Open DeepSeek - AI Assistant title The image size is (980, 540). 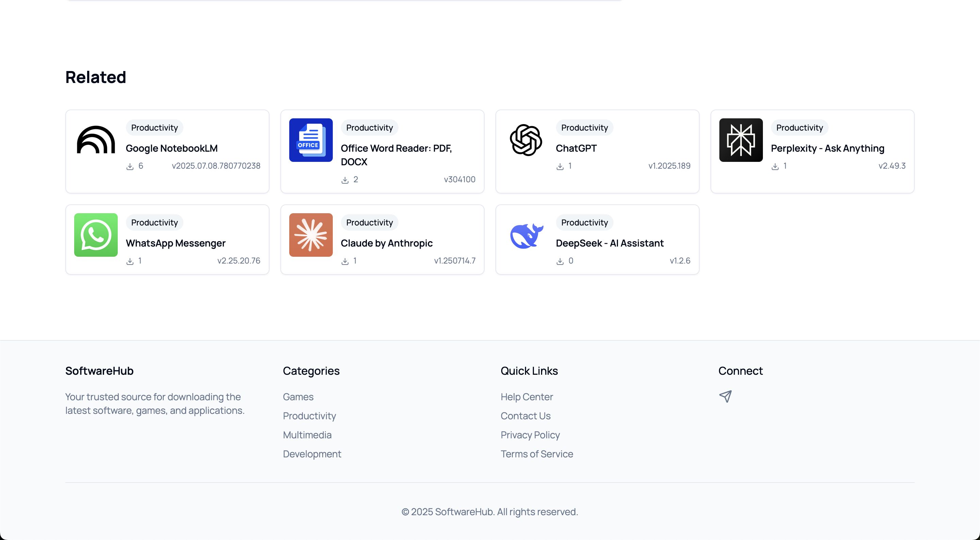tap(609, 243)
